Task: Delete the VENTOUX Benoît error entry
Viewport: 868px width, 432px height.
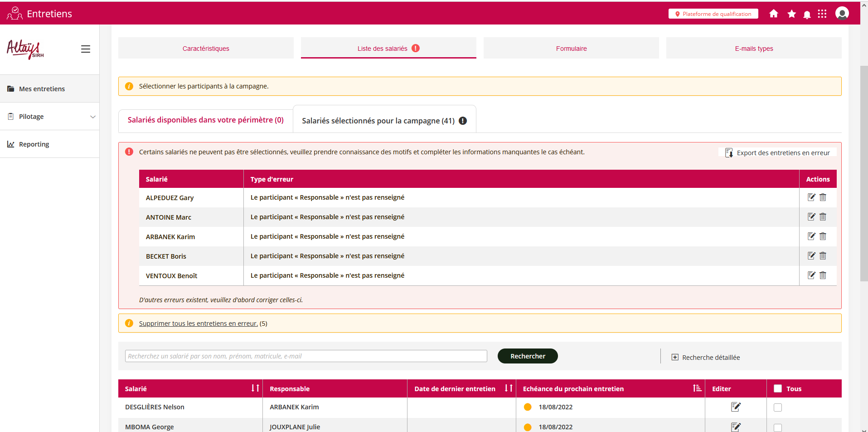Action: tap(823, 275)
